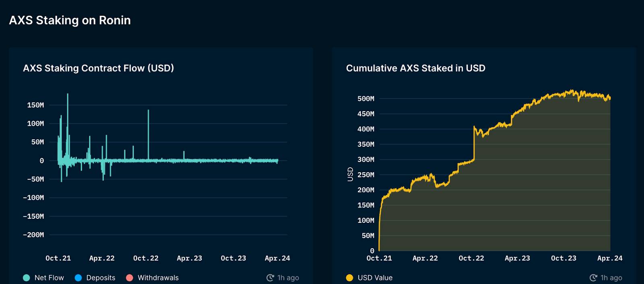Screen dimensions: 644x284
Task: Click the 'AXS Staking Contract Flow (USD)' title
Action: pyautogui.click(x=99, y=68)
